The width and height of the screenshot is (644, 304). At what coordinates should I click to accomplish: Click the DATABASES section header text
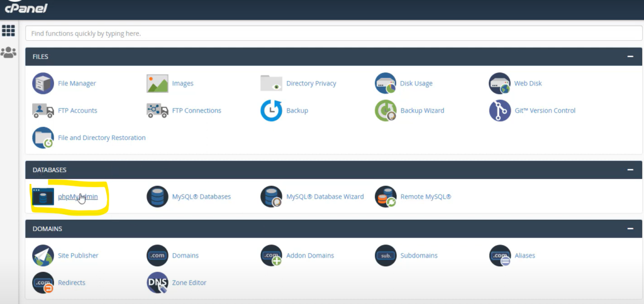click(49, 170)
